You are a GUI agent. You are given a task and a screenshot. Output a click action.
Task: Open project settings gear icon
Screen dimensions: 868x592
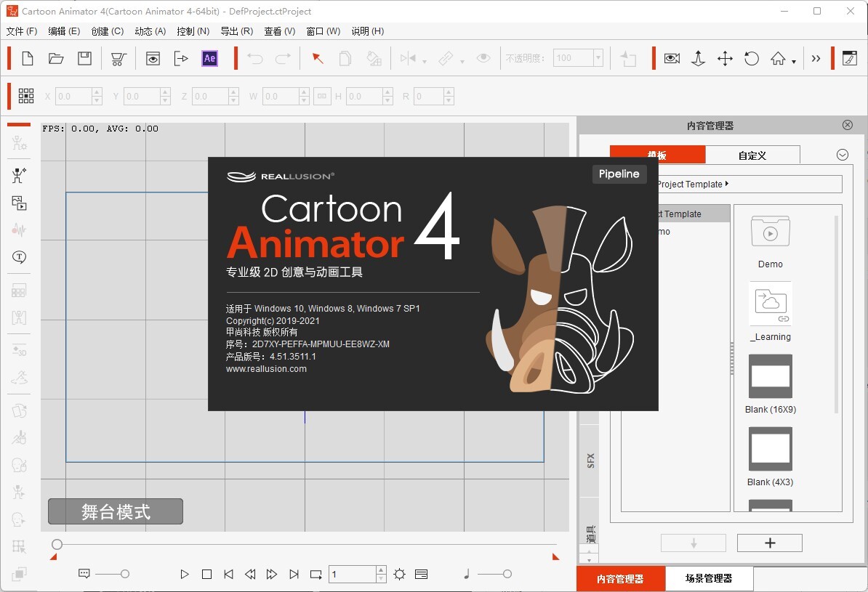tap(400, 575)
